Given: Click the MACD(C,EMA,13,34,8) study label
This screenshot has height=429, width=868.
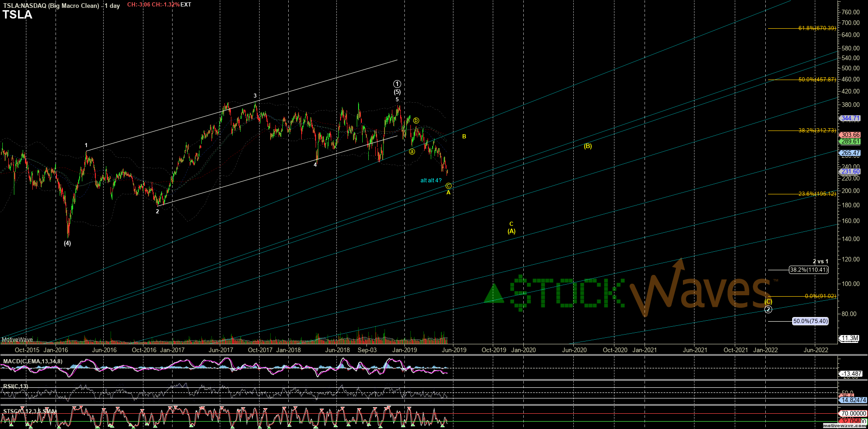Looking at the screenshot, I should pyautogui.click(x=32, y=361).
